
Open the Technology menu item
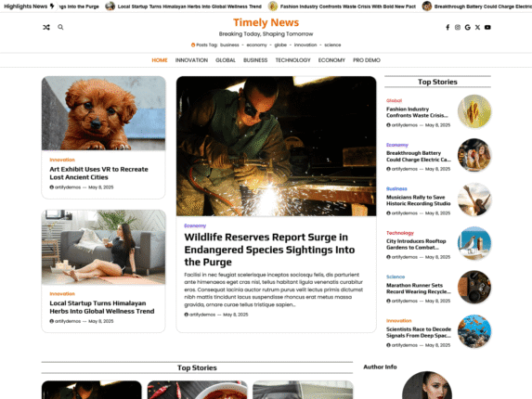click(292, 60)
